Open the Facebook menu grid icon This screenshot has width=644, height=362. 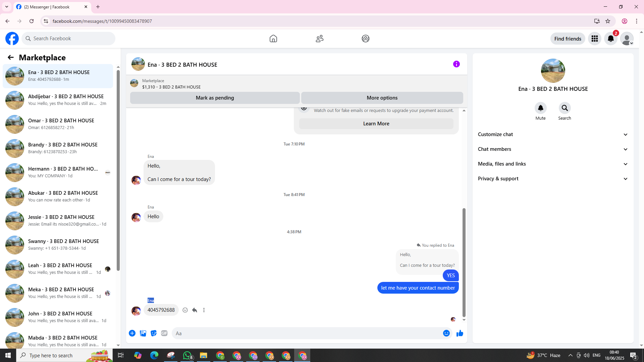click(x=595, y=39)
